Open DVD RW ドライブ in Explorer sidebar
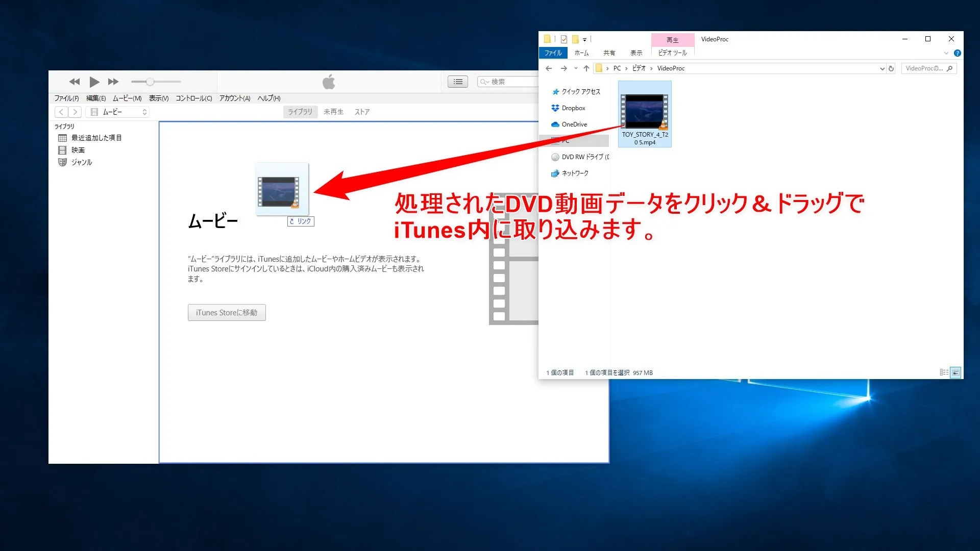Viewport: 980px width, 551px height. click(580, 157)
